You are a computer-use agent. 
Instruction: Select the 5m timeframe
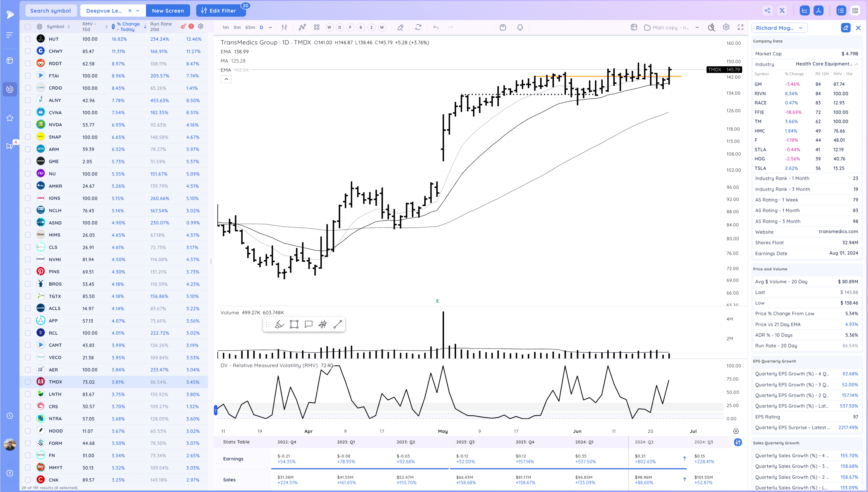point(237,27)
